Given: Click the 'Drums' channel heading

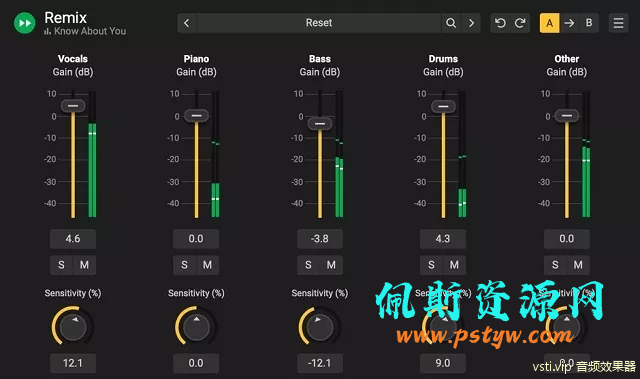Looking at the screenshot, I should click(x=443, y=59).
